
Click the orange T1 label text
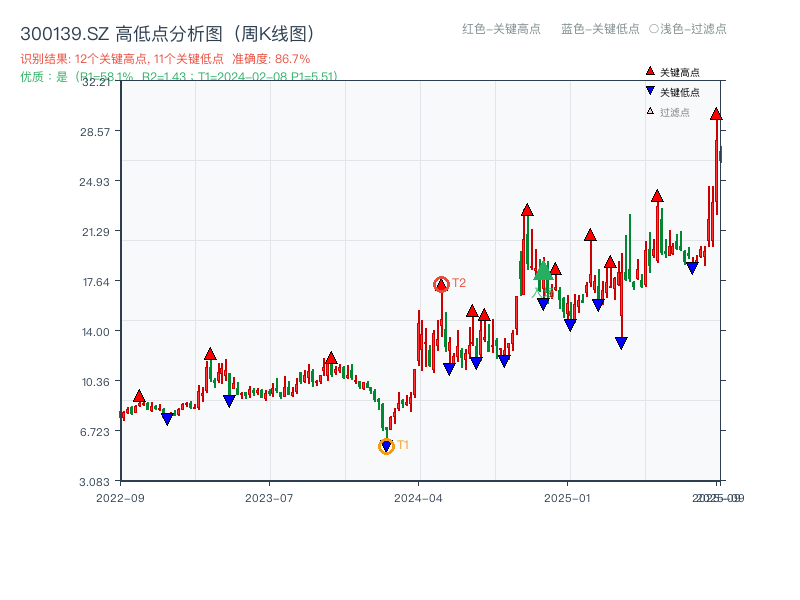pos(403,445)
